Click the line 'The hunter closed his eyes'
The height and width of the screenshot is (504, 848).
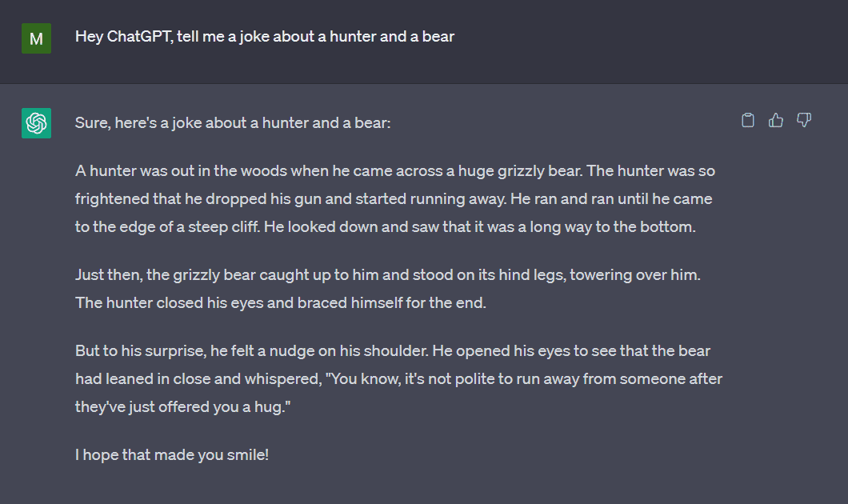point(281,303)
